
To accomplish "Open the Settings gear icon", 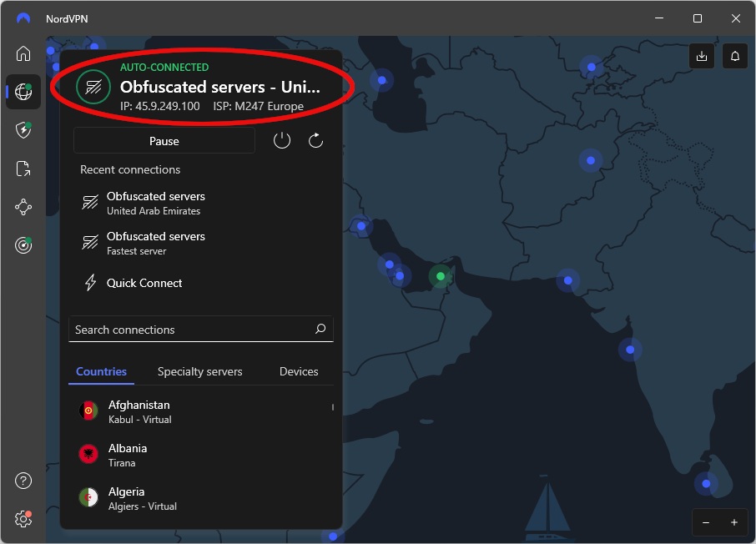I will pos(23,520).
